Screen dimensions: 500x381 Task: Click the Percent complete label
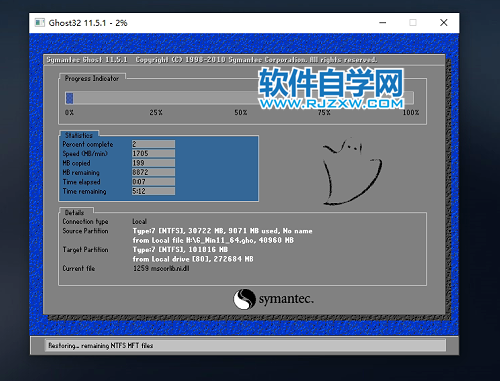point(88,144)
